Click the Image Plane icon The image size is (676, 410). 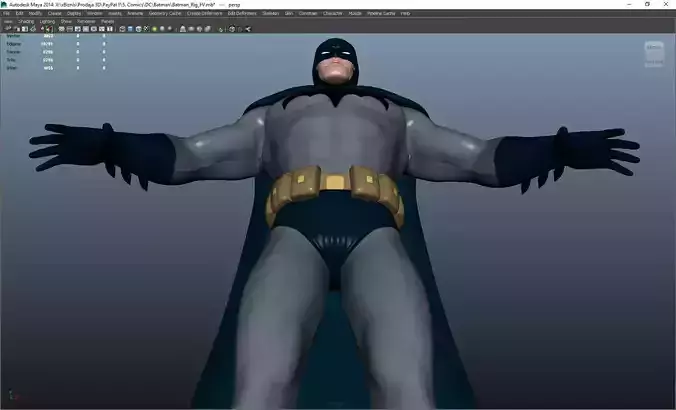click(x=33, y=29)
